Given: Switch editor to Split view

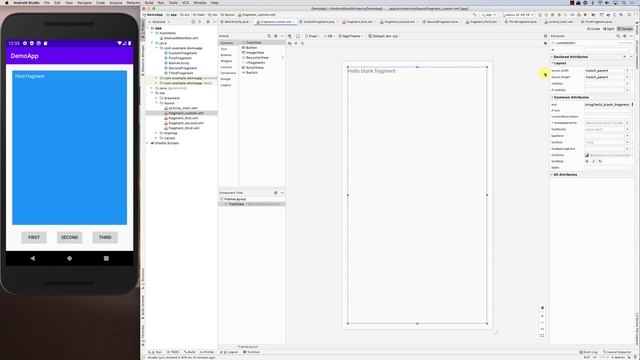Looking at the screenshot, I should [x=609, y=29].
